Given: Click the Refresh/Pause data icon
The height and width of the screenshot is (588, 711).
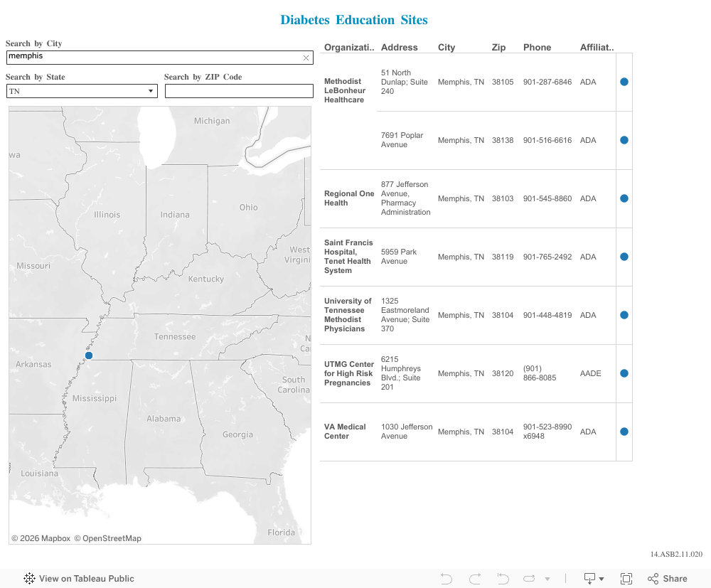Looking at the screenshot, I should [530, 579].
